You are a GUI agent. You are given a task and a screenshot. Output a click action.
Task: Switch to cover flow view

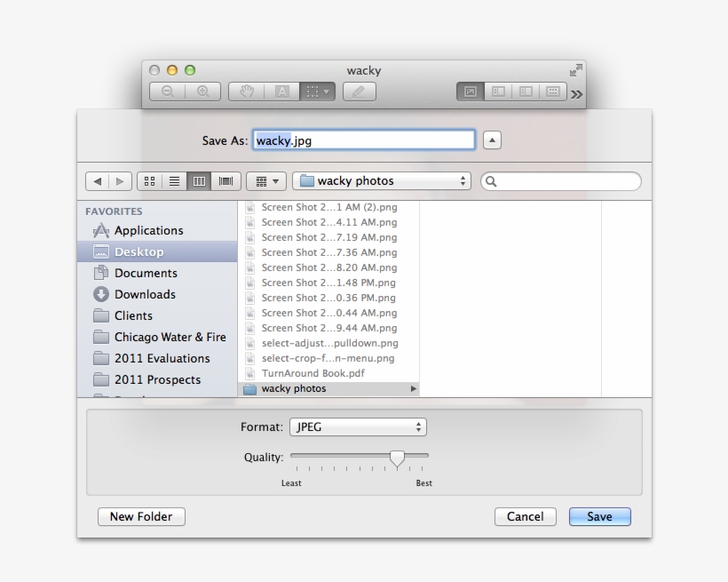pos(225,180)
